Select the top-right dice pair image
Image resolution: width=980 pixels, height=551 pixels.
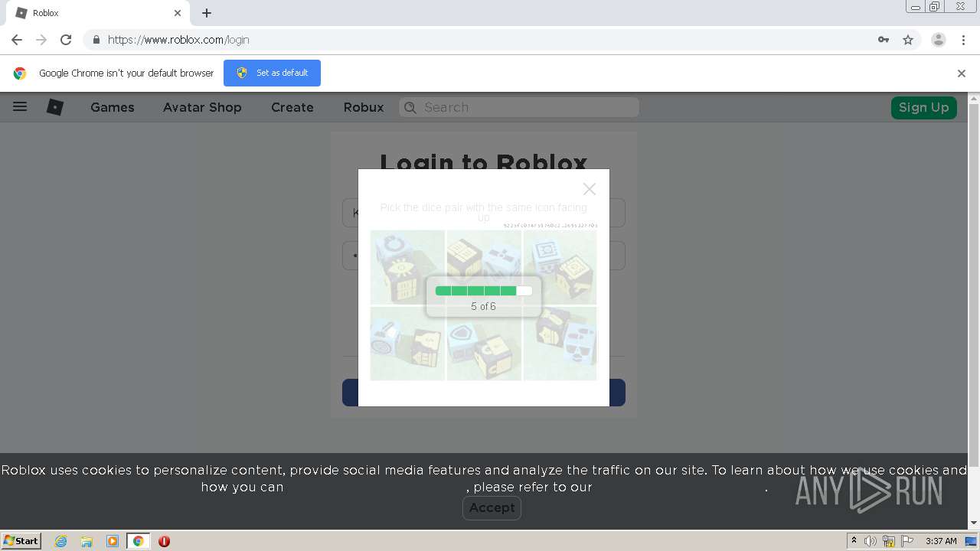560,267
